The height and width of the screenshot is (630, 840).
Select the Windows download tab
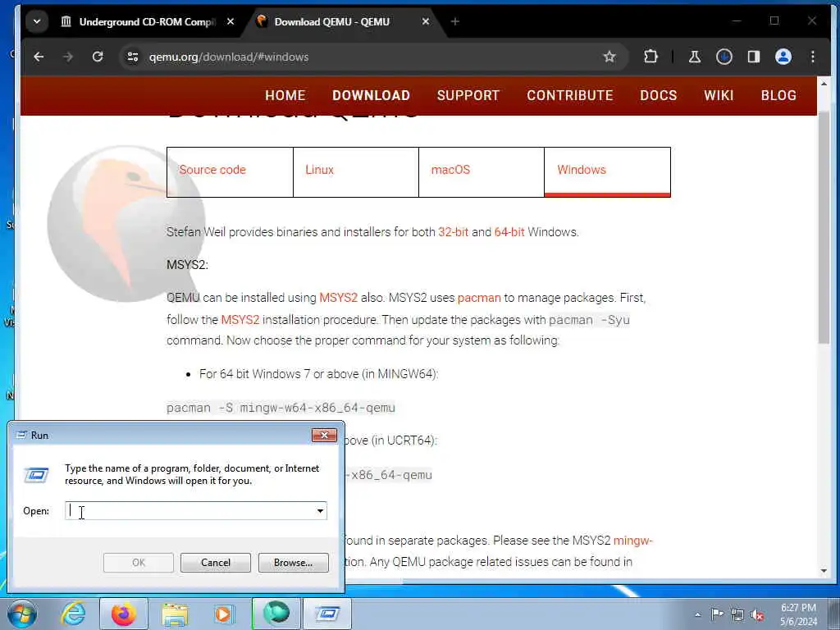(607, 172)
